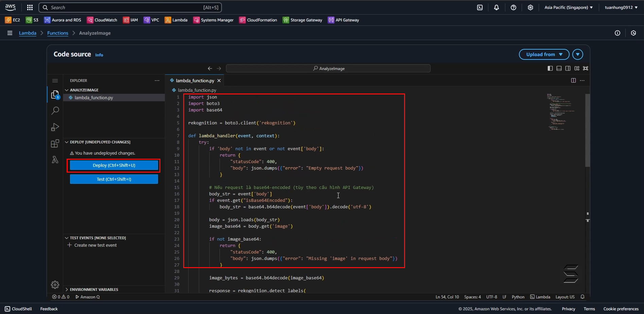This screenshot has height=314, width=644.
Task: Open IAM shortcut
Action: click(130, 20)
